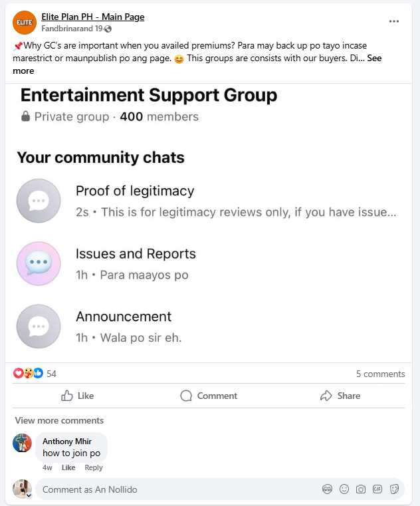Open Anthony Mhir's profile picture
The height and width of the screenshot is (506, 420).
point(23,443)
